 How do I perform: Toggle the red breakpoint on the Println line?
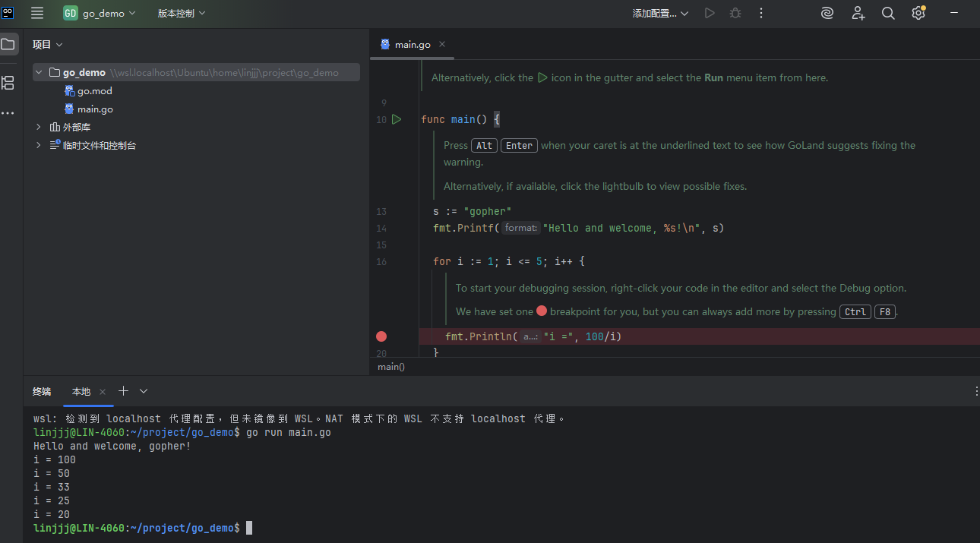click(381, 336)
